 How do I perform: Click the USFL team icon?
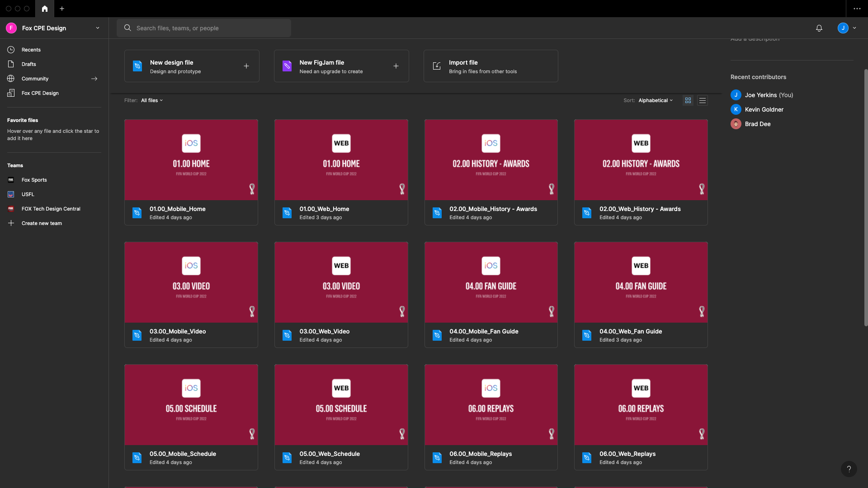pyautogui.click(x=11, y=194)
